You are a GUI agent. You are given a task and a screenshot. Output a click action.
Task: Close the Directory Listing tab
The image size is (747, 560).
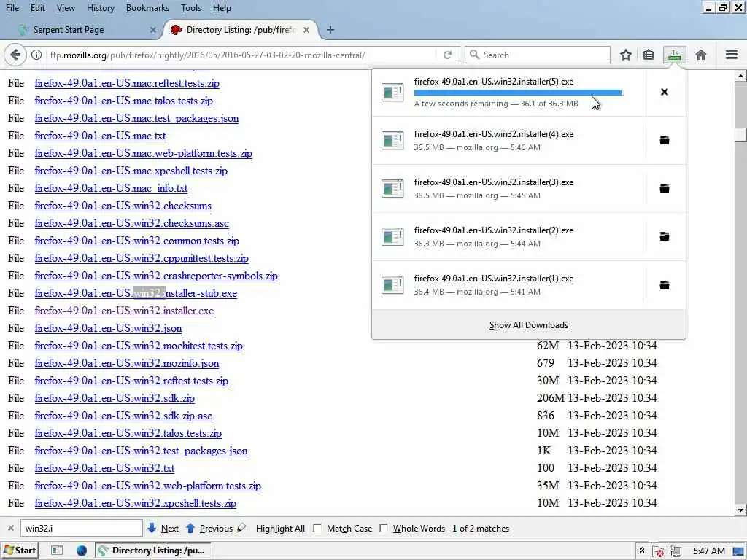coord(306,29)
